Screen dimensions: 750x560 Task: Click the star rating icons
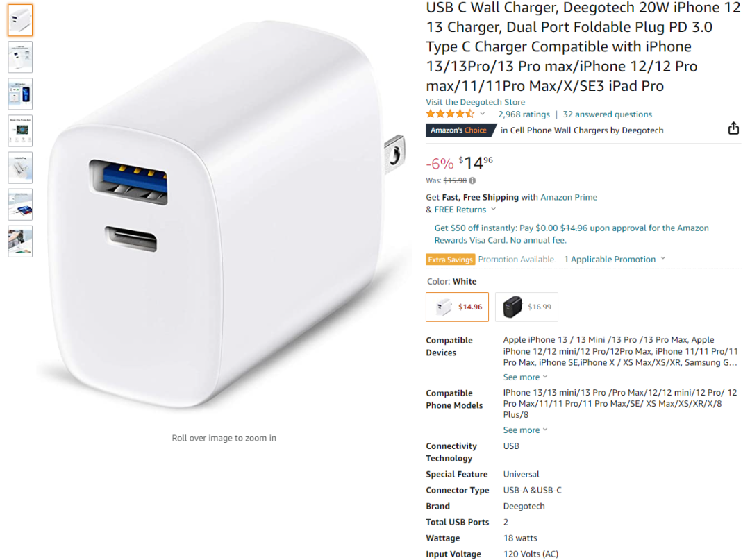tap(450, 114)
